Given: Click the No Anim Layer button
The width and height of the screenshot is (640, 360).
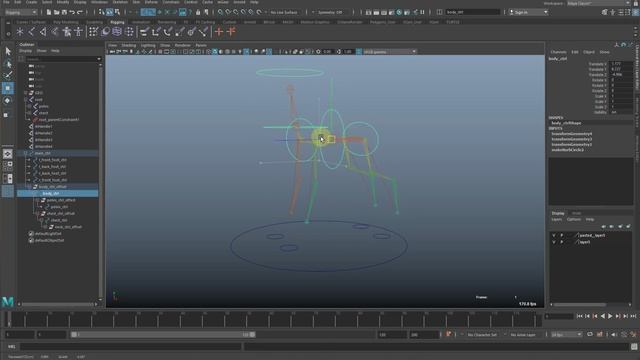Looking at the screenshot, I should pyautogui.click(x=523, y=334).
